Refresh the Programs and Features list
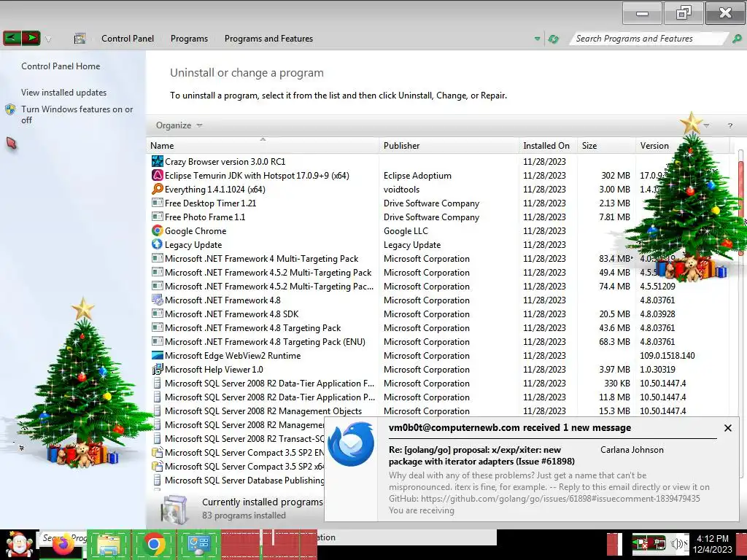Viewport: 747px width, 560px height. (x=553, y=39)
